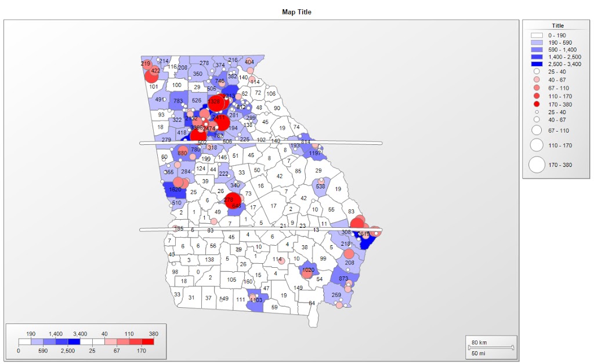The image size is (594, 364).
Task: Select the white 110 - 170 size circle in legend
Action: point(537,145)
